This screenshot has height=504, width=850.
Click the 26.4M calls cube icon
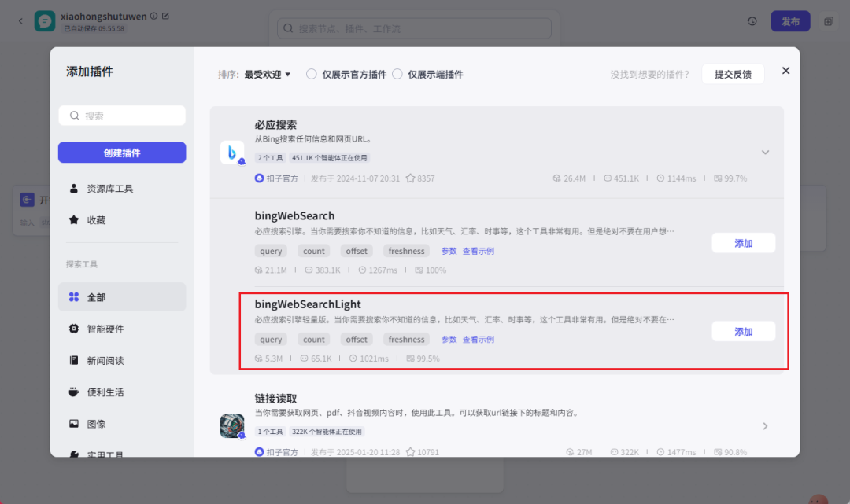pyautogui.click(x=556, y=178)
